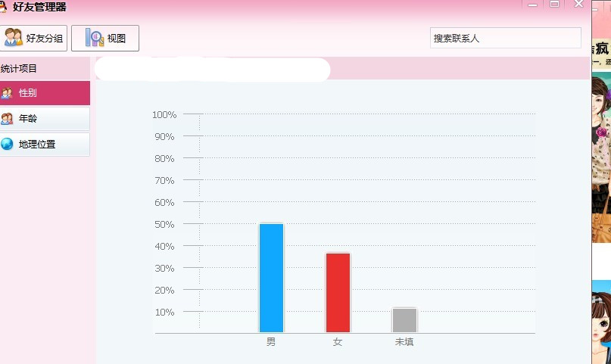Click the icon beside 性别
This screenshot has width=611, height=364.
click(7, 93)
